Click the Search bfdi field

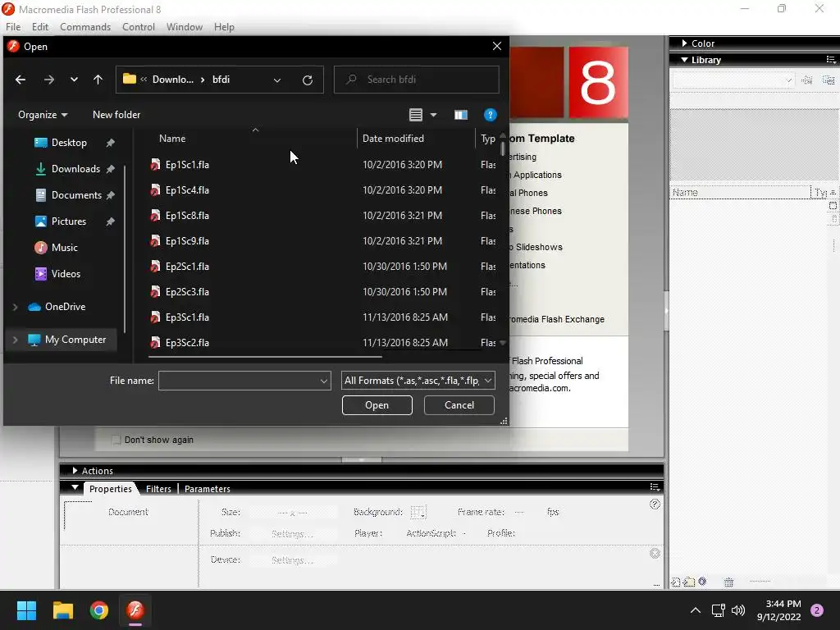[x=416, y=80]
